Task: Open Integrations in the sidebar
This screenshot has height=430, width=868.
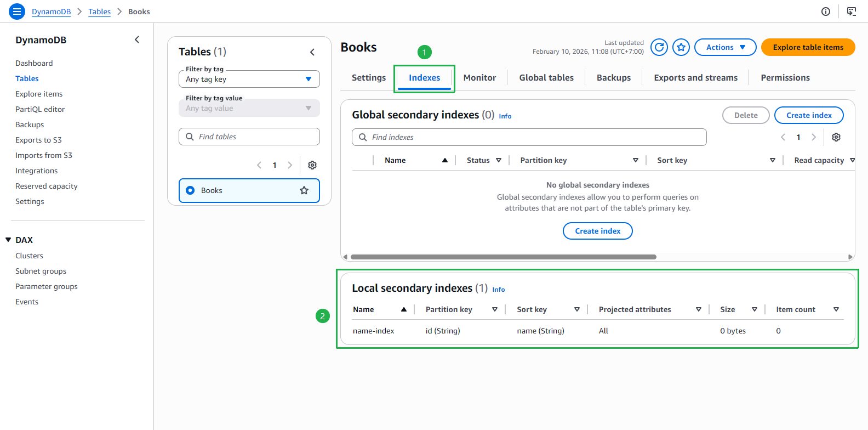Action: point(36,171)
